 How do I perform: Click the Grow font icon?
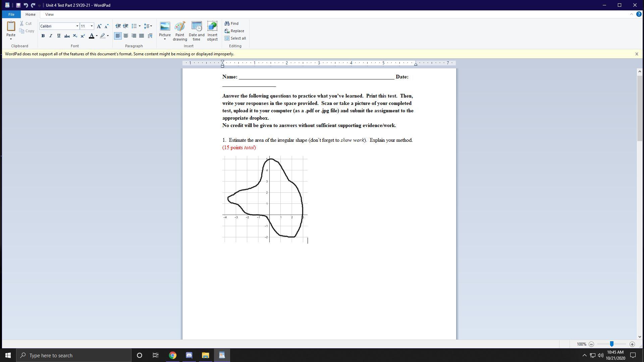coord(99,26)
